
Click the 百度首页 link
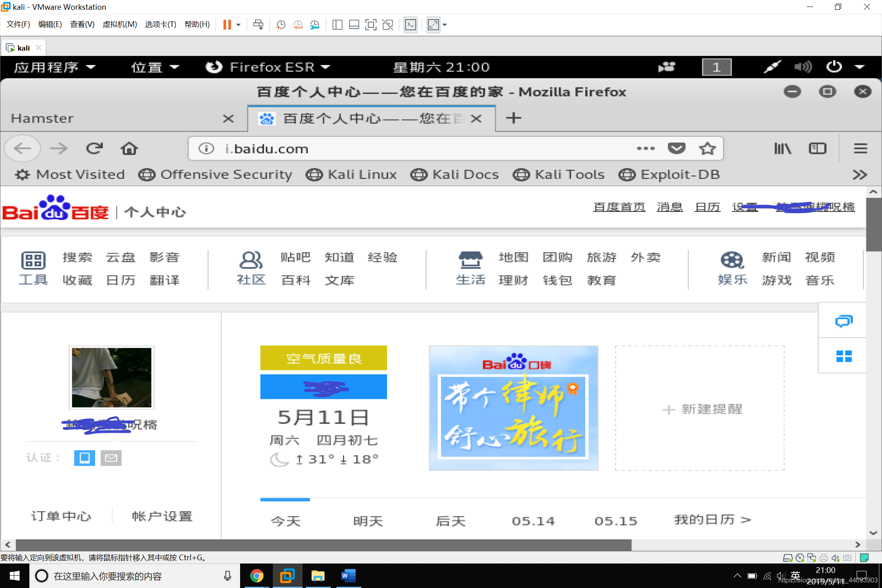[619, 207]
